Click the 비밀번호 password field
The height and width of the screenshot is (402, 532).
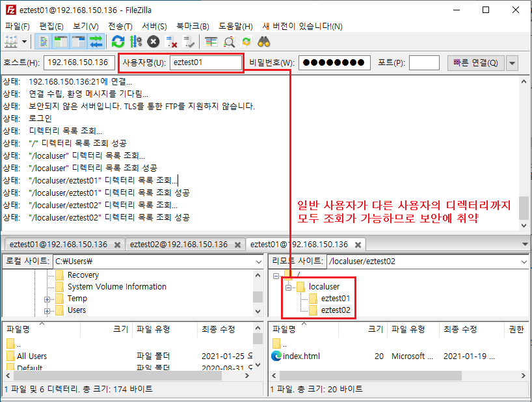[x=334, y=62]
